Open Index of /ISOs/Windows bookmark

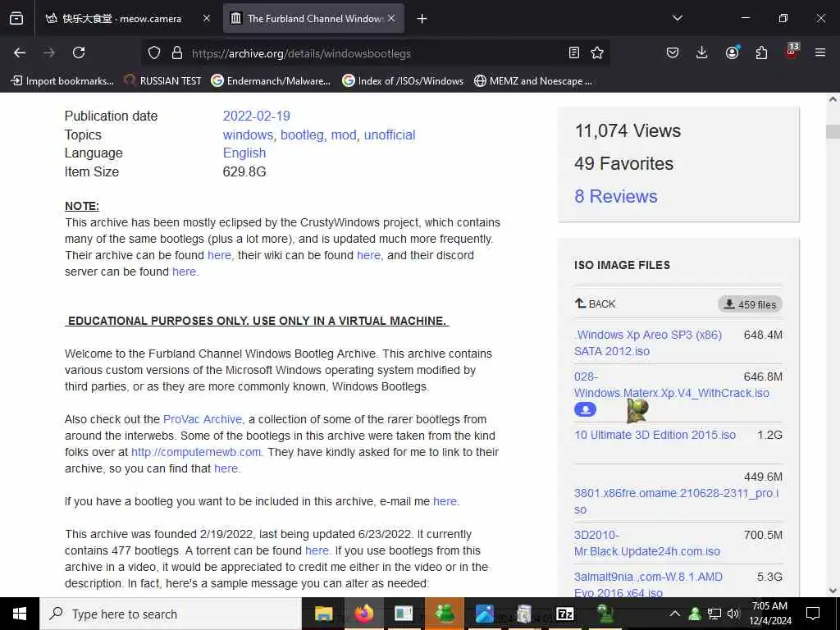[x=403, y=81]
